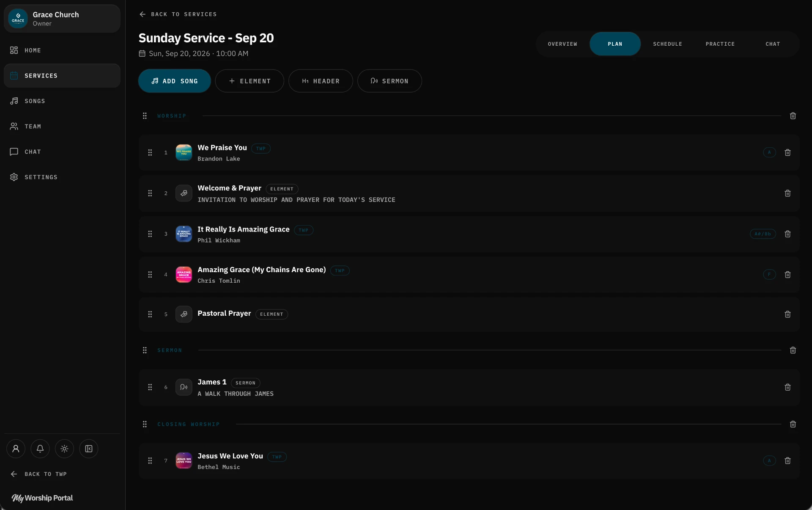Click service date Sun, Sep 20, 2026
812x510 pixels.
tap(194, 54)
